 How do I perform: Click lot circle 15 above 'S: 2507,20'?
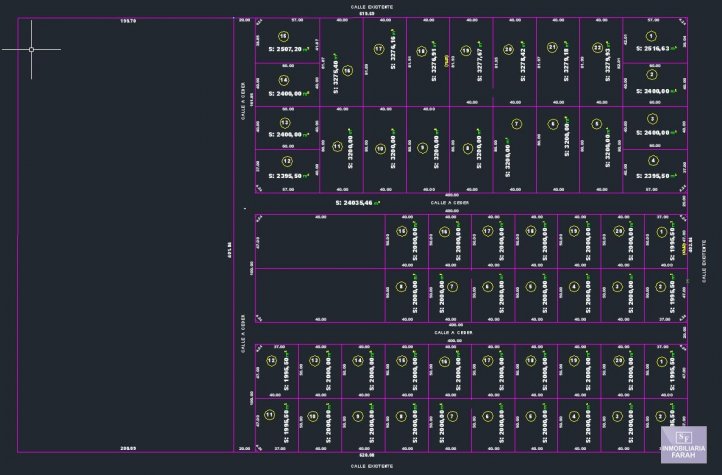click(283, 36)
